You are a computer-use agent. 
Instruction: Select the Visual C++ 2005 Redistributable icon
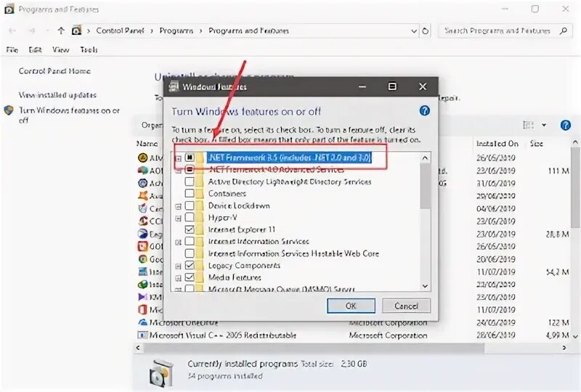tap(142, 335)
